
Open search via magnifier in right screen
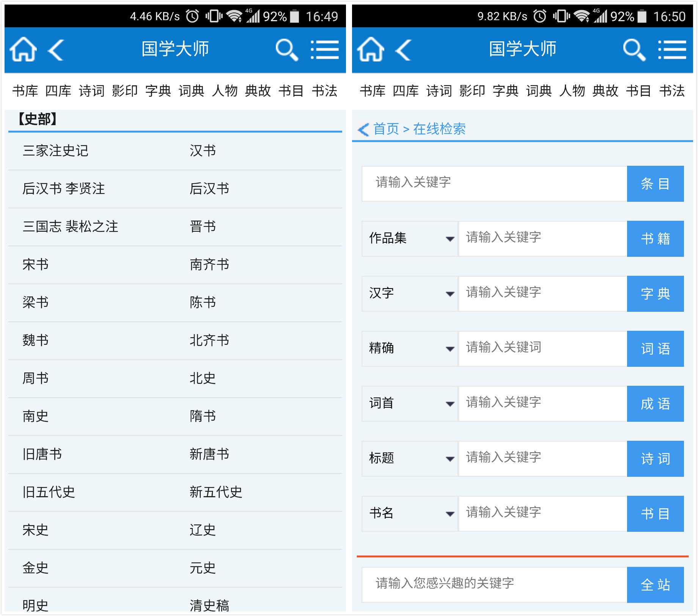[634, 50]
